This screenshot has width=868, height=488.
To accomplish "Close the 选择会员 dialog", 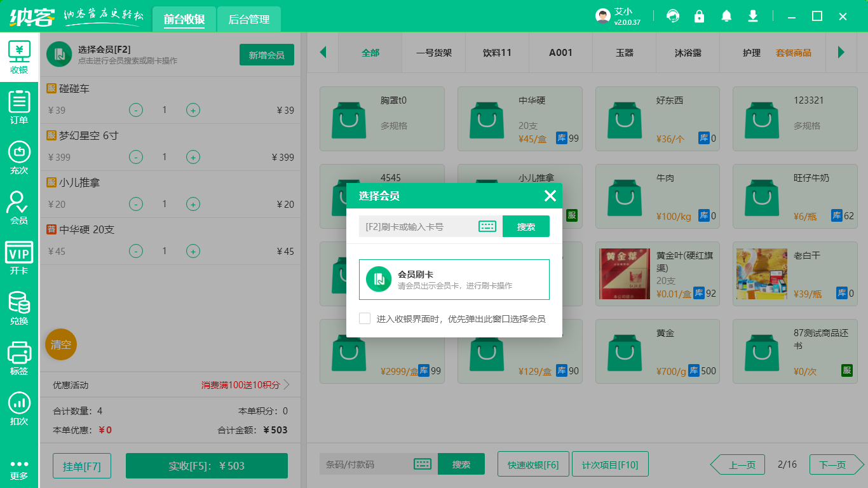I will [550, 196].
